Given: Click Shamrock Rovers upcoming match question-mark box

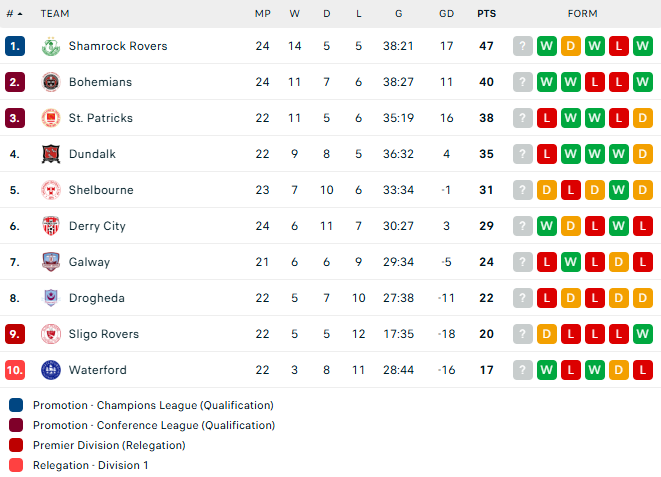Looking at the screenshot, I should pos(523,46).
